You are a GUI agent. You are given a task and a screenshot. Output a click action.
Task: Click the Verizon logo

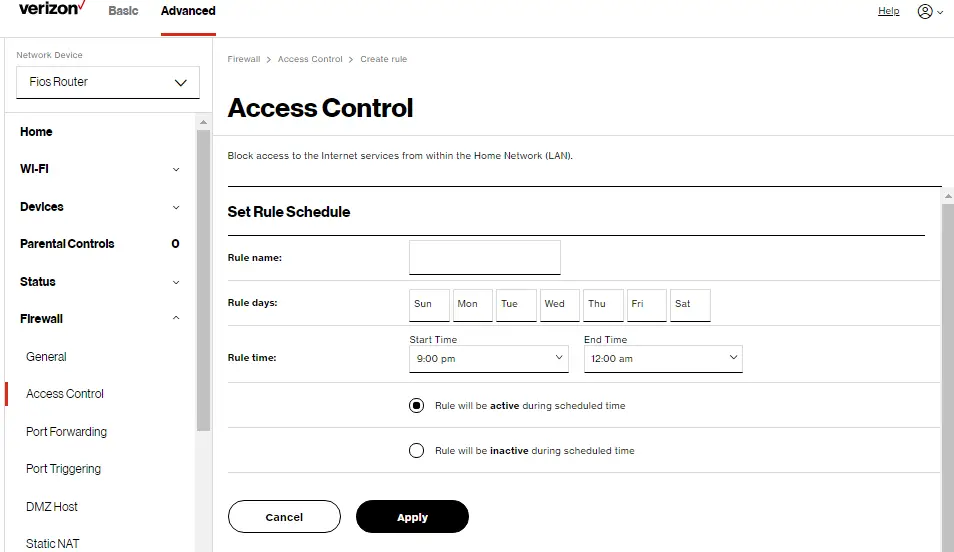(52, 9)
